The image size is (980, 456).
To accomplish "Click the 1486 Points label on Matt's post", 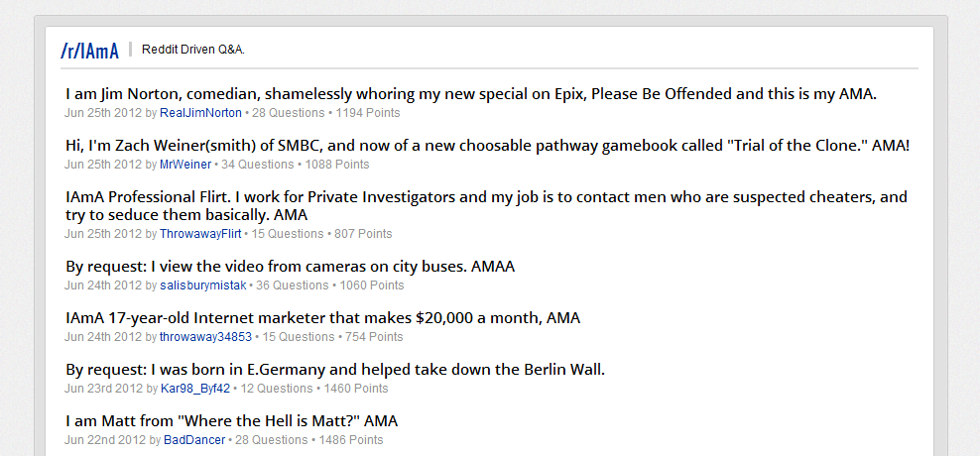I will click(x=350, y=440).
